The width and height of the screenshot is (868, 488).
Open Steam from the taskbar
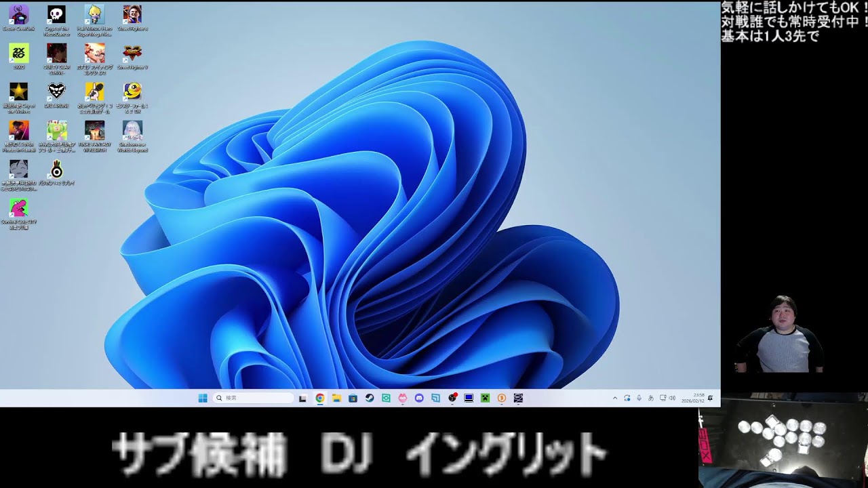(370, 399)
